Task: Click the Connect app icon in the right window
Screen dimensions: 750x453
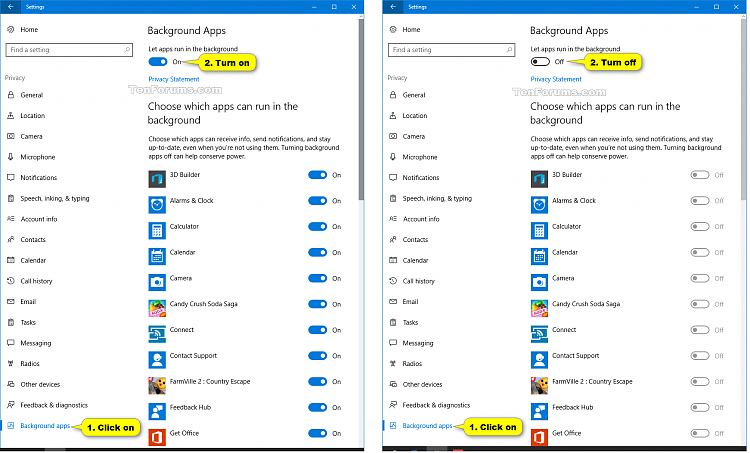Action: pos(540,334)
